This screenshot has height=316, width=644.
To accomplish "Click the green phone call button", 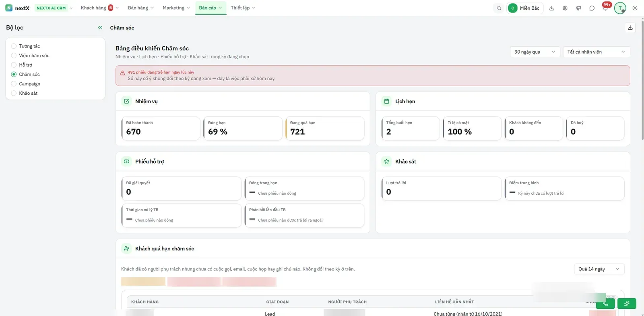I will click(x=605, y=304).
